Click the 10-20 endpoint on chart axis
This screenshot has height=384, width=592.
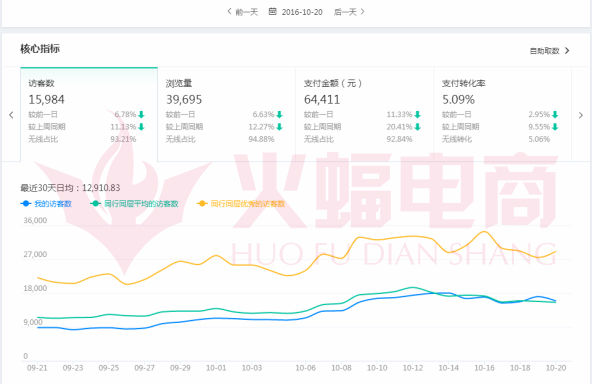click(556, 367)
